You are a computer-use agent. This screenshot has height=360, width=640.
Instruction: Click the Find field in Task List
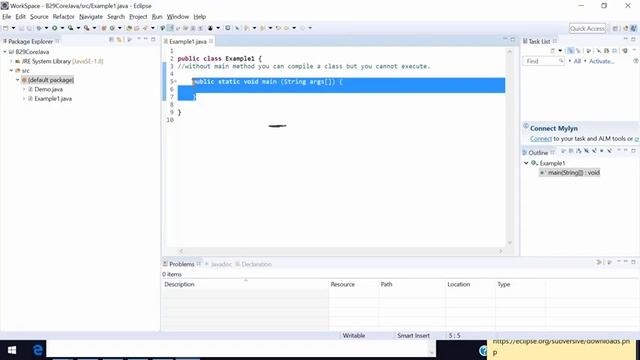543,61
